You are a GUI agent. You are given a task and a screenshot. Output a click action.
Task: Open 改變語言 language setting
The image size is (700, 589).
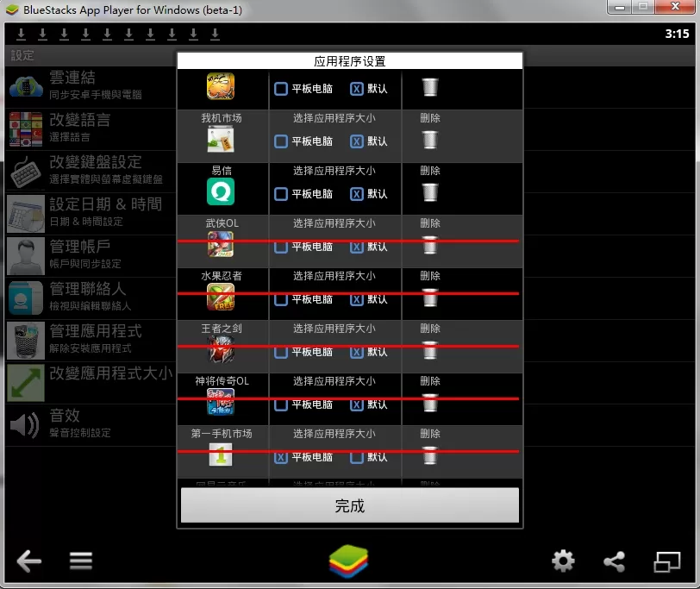91,129
